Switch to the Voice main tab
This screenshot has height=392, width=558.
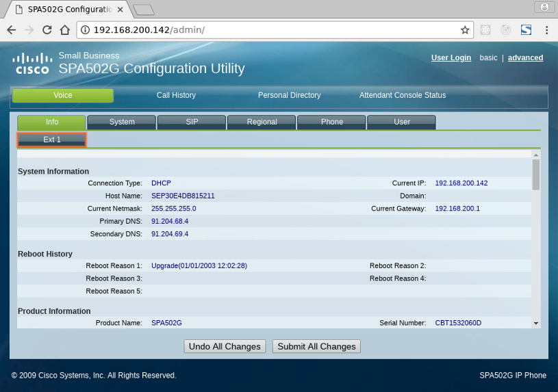coord(63,95)
